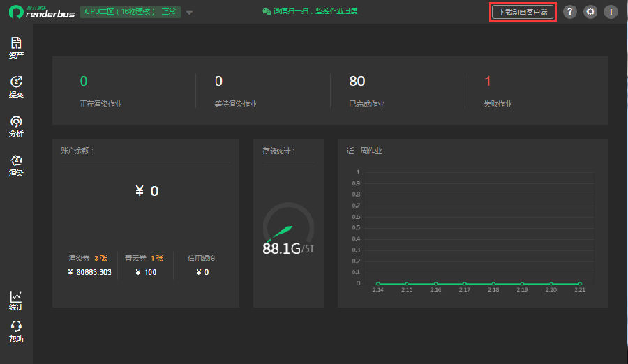The height and width of the screenshot is (364, 628).
Task: Select the CPU二区 (16物理核) region box
Action: tap(130, 12)
